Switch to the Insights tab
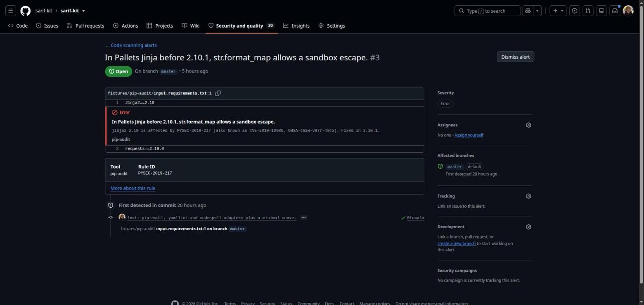The width and height of the screenshot is (644, 305). (296, 26)
